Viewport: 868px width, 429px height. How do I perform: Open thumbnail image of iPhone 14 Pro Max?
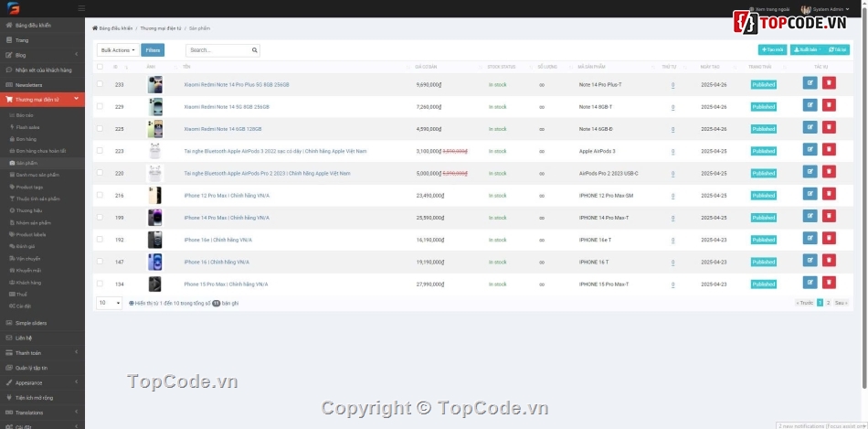(x=154, y=218)
